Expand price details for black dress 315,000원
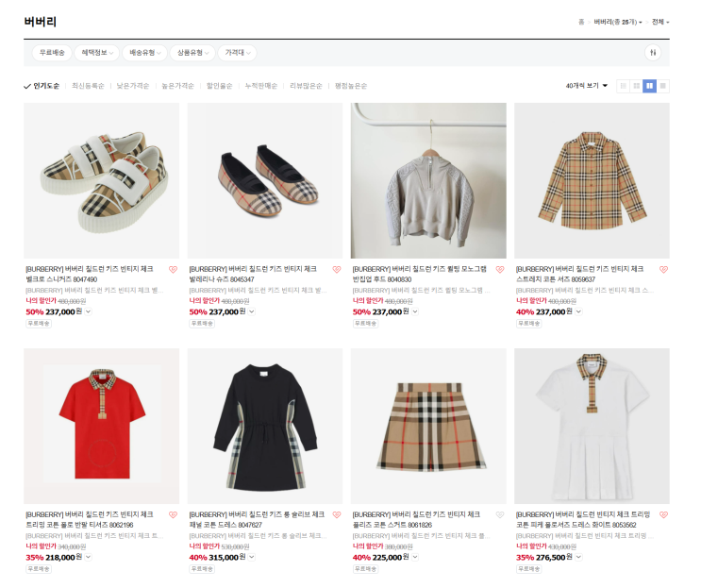This screenshot has width=701, height=588. click(252, 557)
